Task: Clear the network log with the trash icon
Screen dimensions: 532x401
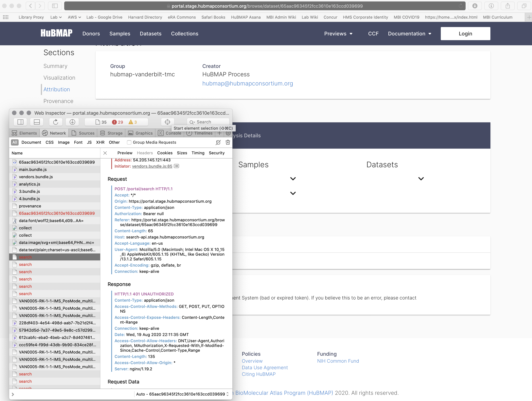Action: pyautogui.click(x=228, y=142)
